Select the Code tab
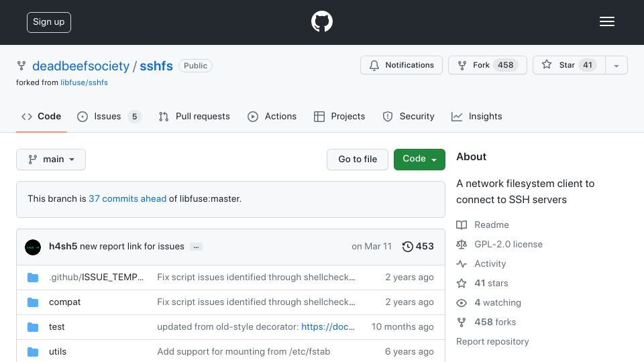The height and width of the screenshot is (362, 644). click(41, 117)
